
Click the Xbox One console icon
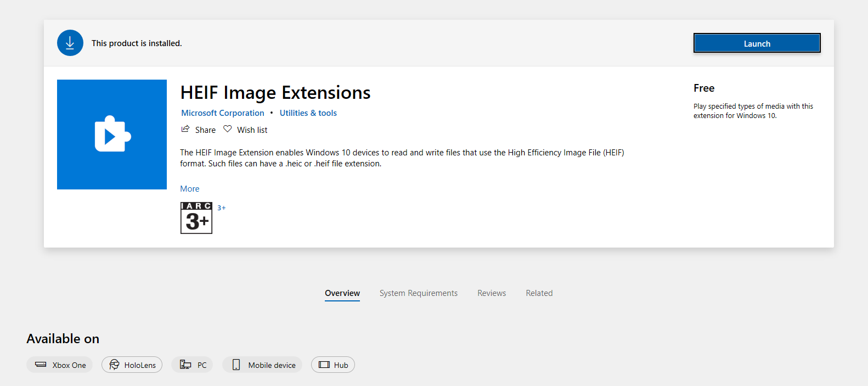pos(41,365)
